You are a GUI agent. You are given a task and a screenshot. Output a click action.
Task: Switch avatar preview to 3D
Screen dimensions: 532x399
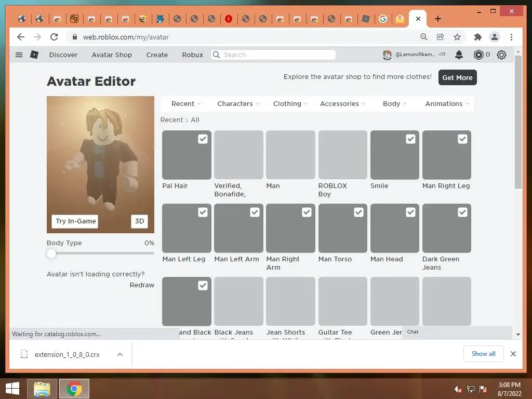coord(139,221)
